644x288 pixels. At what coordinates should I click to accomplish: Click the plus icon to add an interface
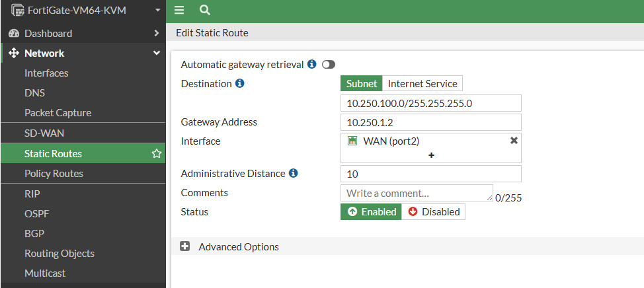click(x=431, y=155)
